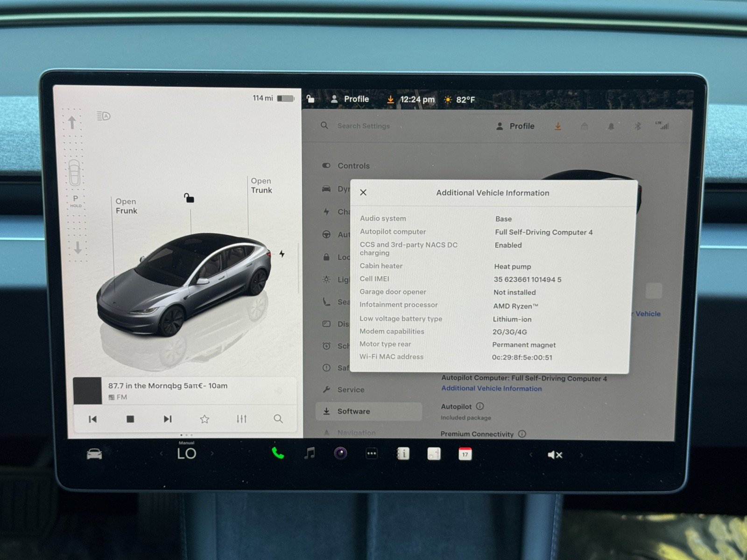Open the Camera app
The image size is (747, 560).
point(340,453)
